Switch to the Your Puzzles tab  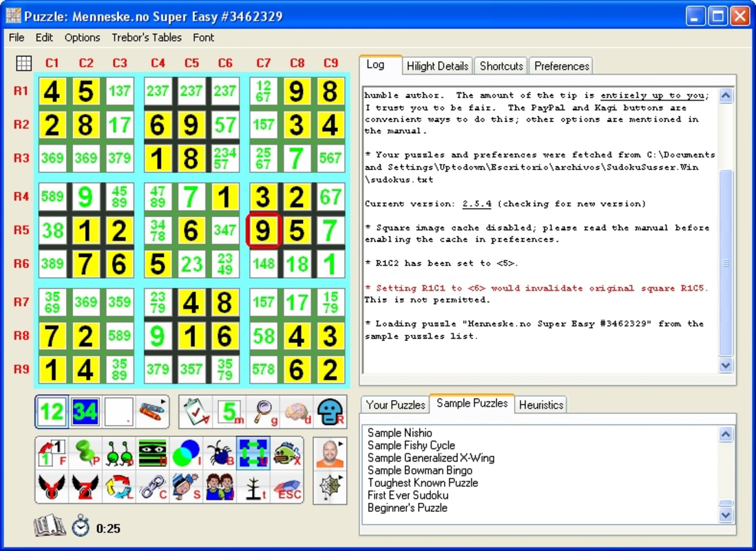[395, 405]
